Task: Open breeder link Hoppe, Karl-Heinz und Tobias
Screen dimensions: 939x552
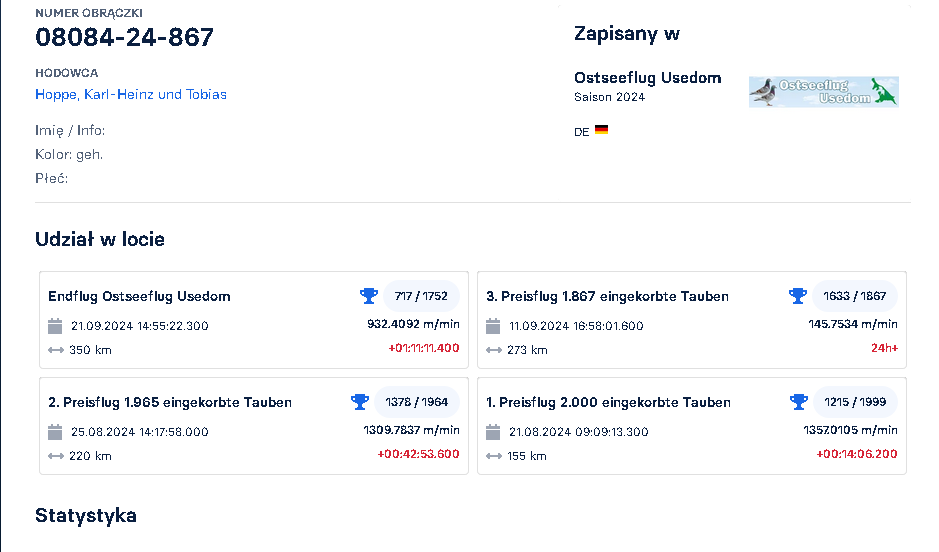Action: (131, 95)
